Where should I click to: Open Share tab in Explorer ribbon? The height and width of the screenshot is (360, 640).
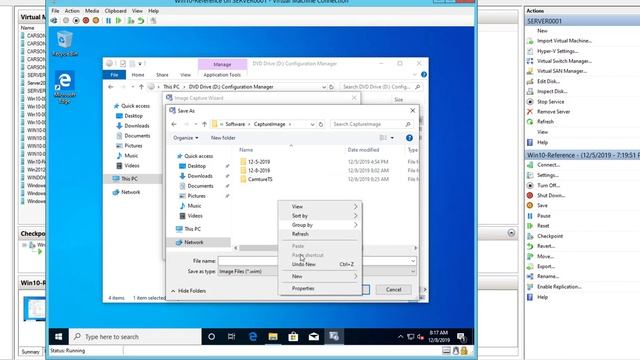tap(162, 75)
